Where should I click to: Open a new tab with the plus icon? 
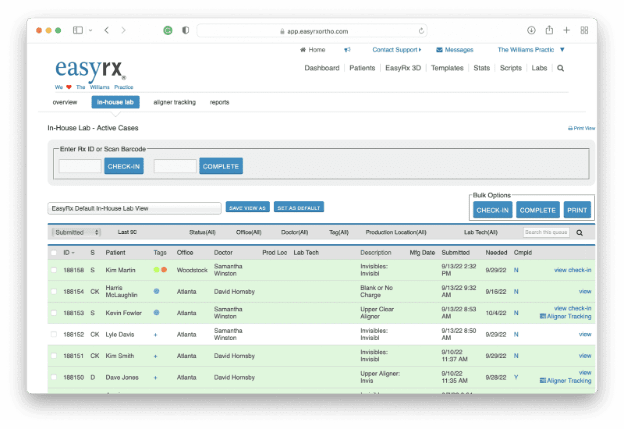pyautogui.click(x=566, y=30)
